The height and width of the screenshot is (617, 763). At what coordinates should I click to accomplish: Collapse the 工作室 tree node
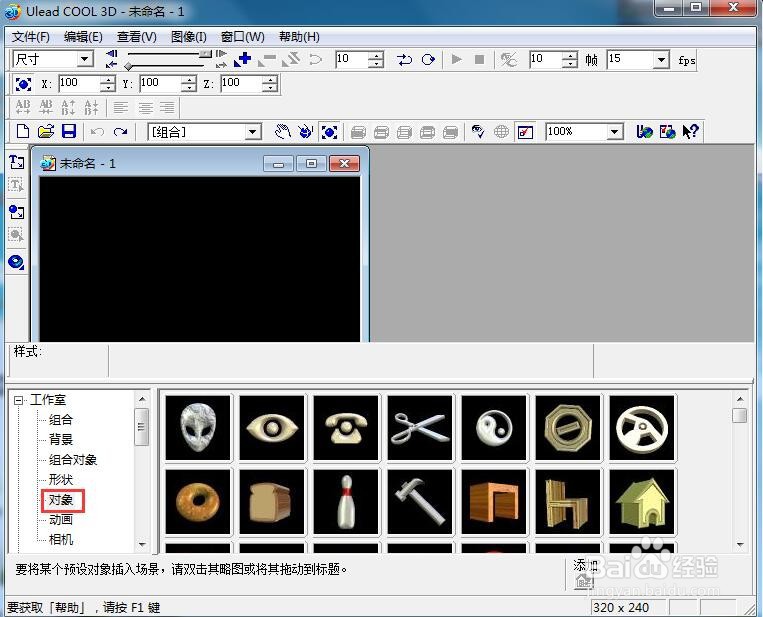tap(18, 400)
